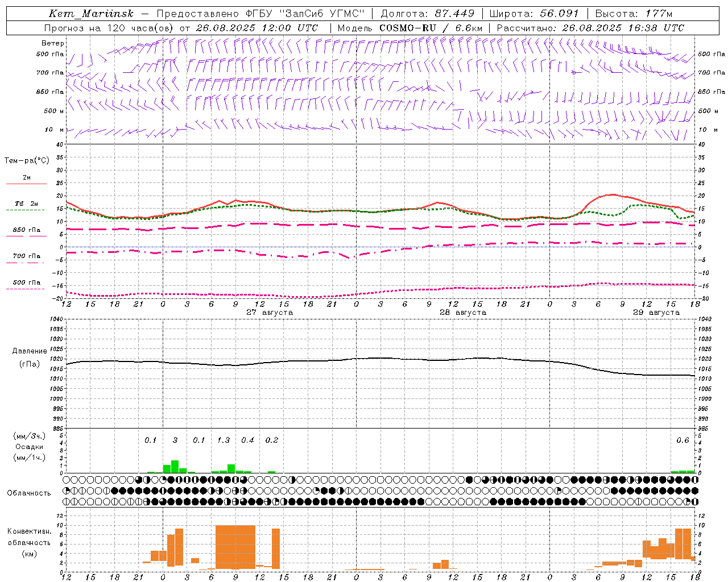
Task: Click the station name Kem_Mariinsk
Action: click(91, 14)
